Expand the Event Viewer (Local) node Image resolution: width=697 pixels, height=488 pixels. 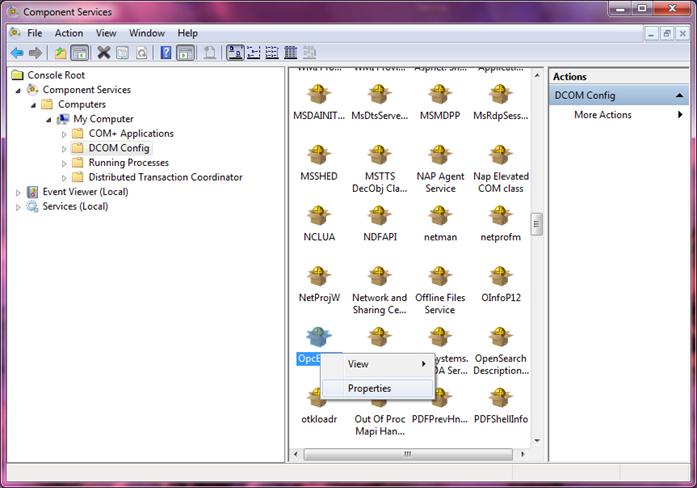(18, 193)
